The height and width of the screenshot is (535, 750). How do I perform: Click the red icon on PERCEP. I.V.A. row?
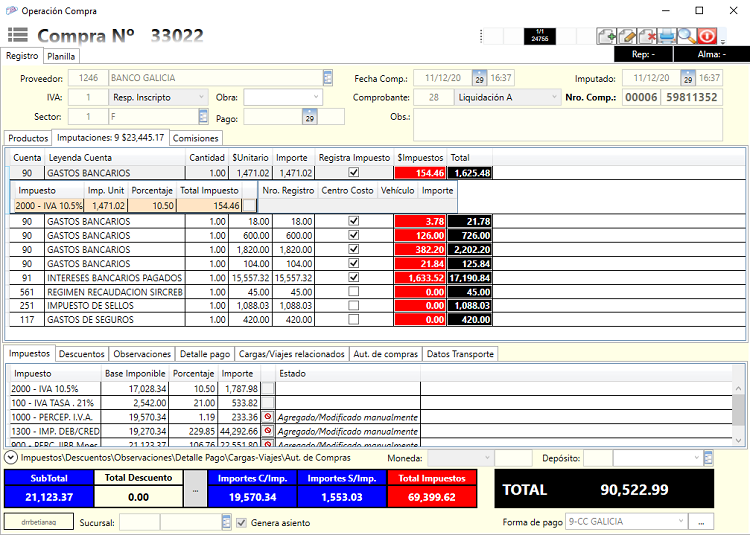click(x=268, y=416)
